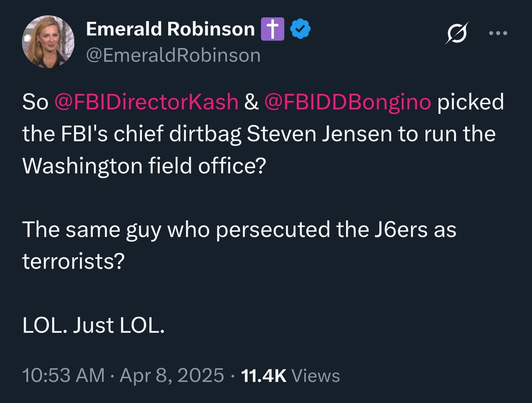Image resolution: width=532 pixels, height=403 pixels.
Task: Click the Emerald Robinson display name
Action: [170, 29]
